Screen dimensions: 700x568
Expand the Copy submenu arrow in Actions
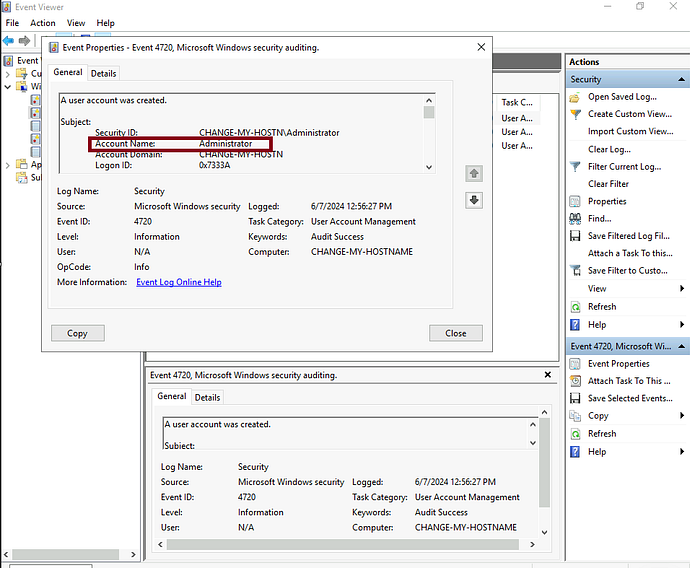[x=682, y=416]
